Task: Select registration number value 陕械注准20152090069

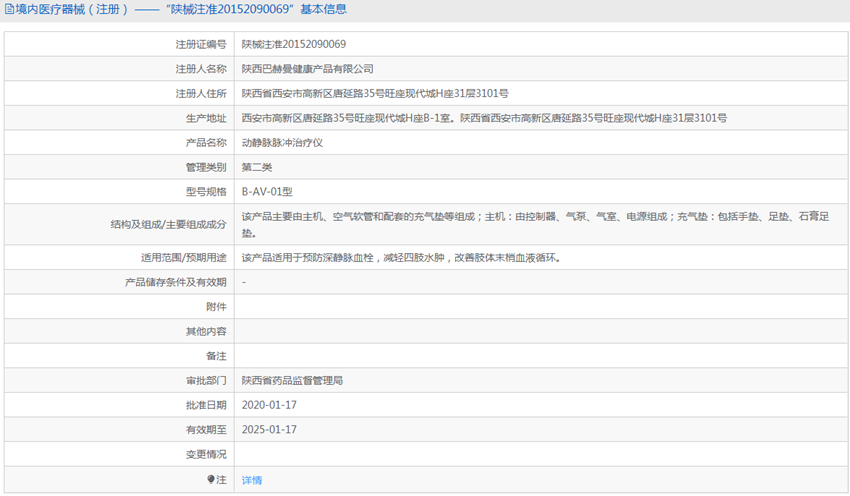Action: click(x=294, y=44)
